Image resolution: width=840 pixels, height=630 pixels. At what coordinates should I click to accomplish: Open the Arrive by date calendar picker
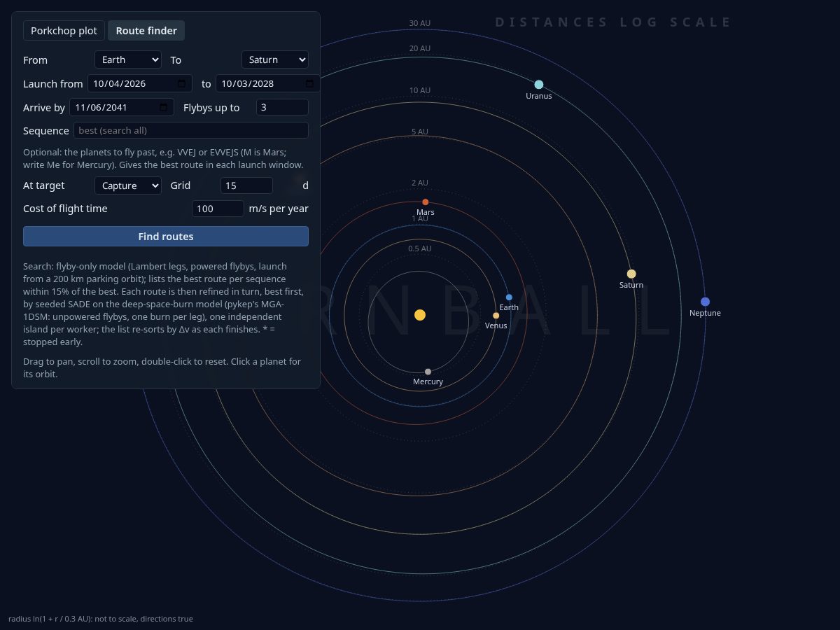[164, 108]
